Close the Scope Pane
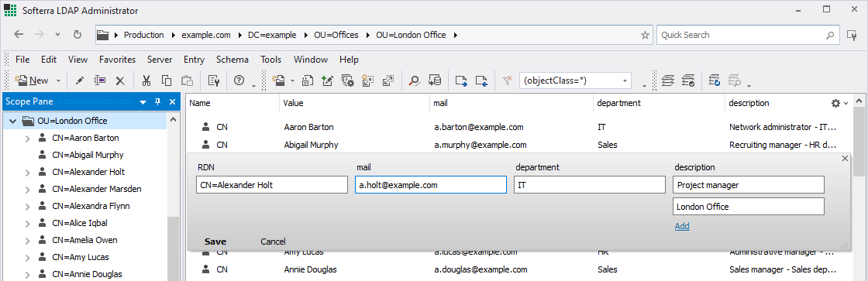 click(172, 101)
